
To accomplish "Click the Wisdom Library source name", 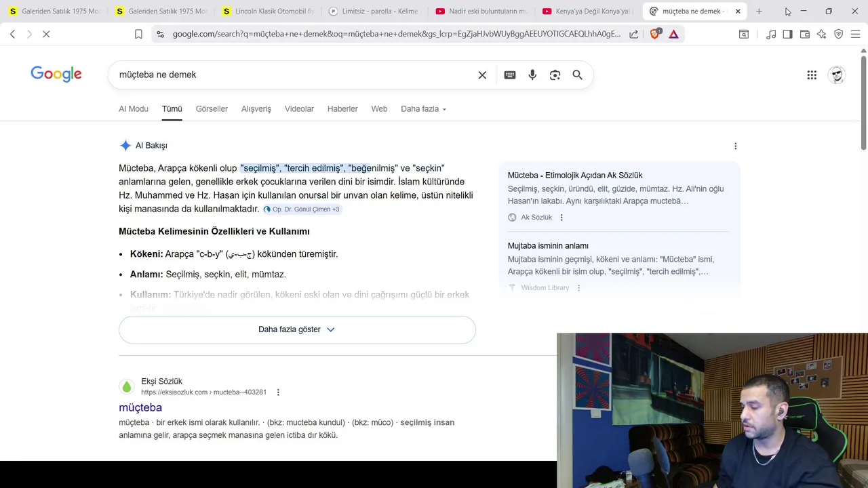I will pos(545,288).
